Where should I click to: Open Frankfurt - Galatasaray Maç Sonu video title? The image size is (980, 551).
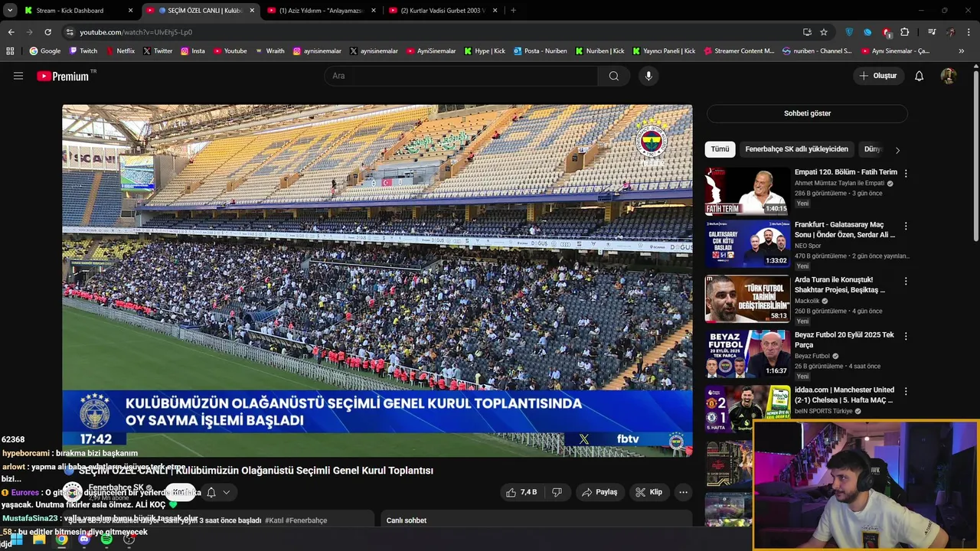coord(844,230)
